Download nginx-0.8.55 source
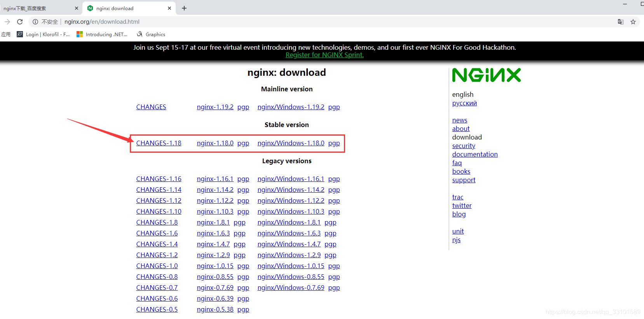The image size is (644, 319). [x=215, y=277]
